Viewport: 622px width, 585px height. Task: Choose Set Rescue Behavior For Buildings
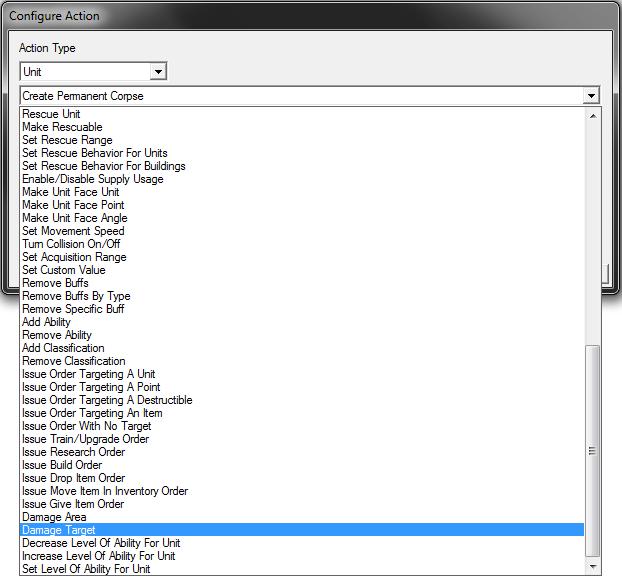click(x=302, y=166)
